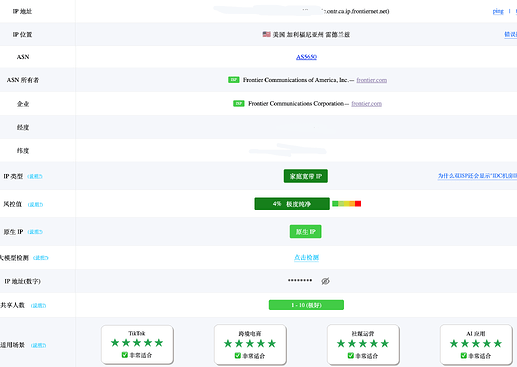This screenshot has width=517, height=367.
Task: Click the 4% 极度纯净 risk badge
Action: click(292, 204)
